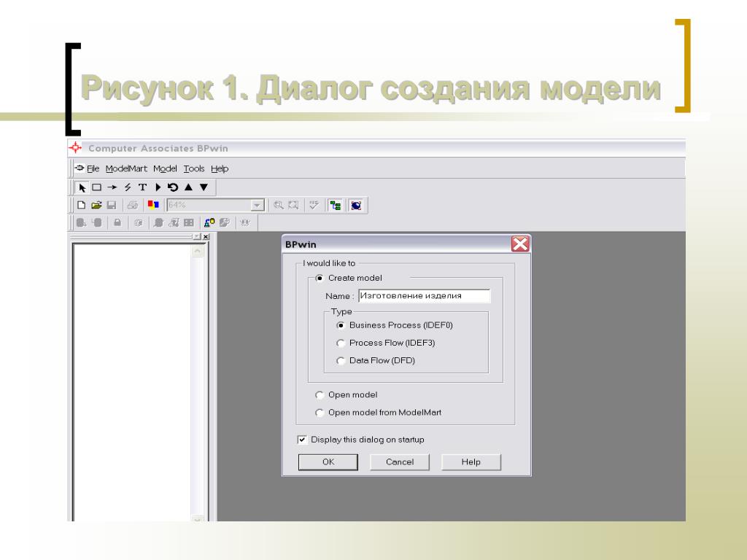Click the Save diskette icon
Screen dimensions: 747x560
[x=112, y=205]
